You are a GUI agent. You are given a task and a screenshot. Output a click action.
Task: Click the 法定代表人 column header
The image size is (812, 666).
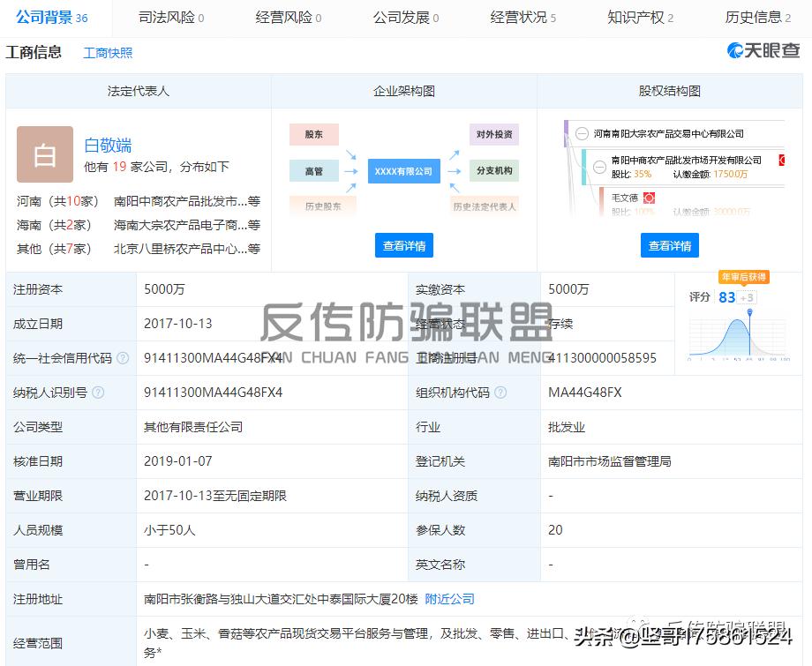click(x=139, y=91)
